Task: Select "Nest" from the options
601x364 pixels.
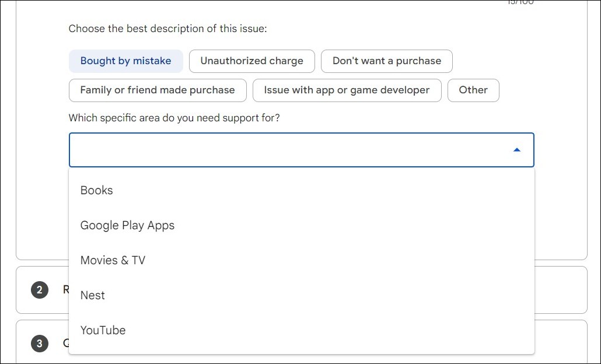Action: (x=92, y=295)
